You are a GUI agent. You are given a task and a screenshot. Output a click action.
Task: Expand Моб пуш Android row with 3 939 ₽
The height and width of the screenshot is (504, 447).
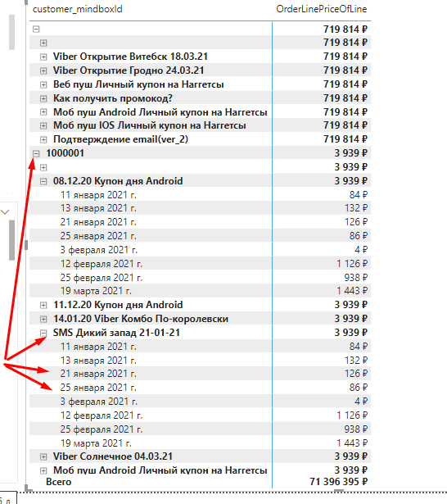pos(43,470)
